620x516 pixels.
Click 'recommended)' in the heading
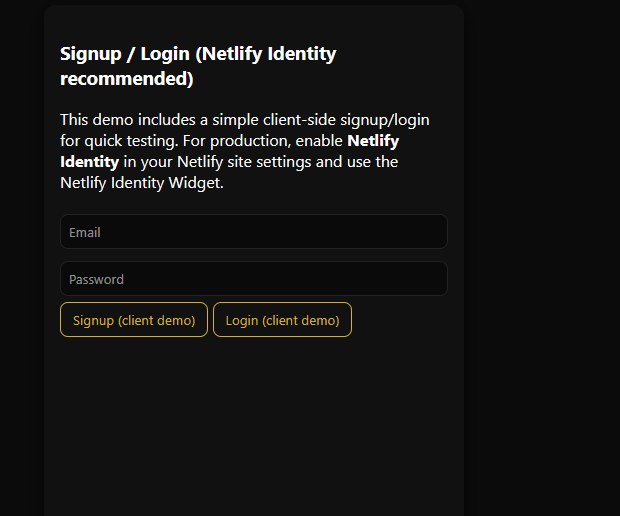pyautogui.click(x=126, y=78)
